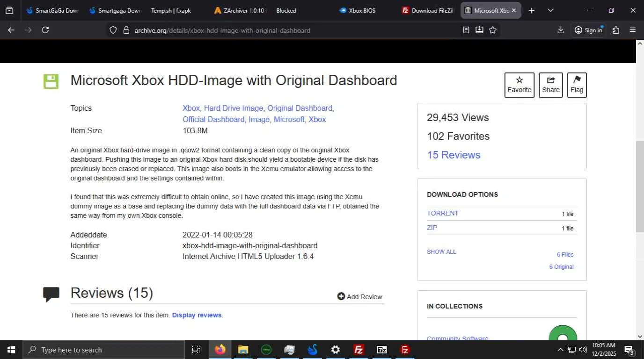Open File Explorer from the taskbar
Viewport: 644px width, 359px height.
coord(243,350)
